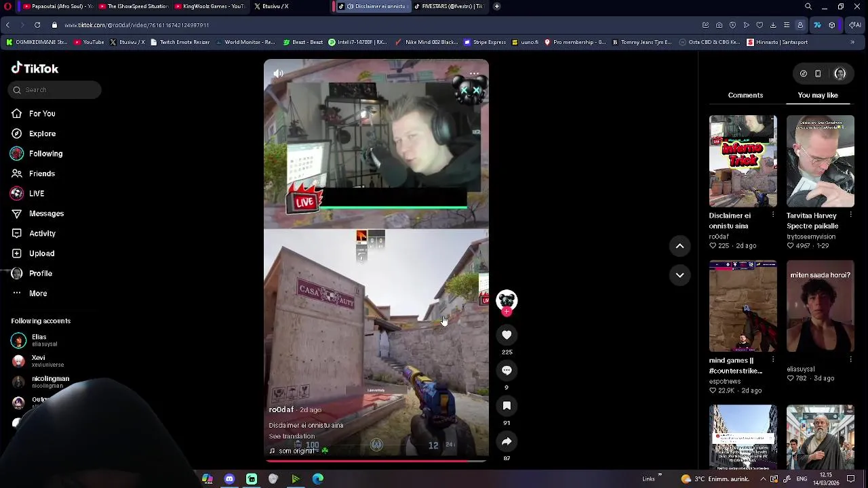Open a new browser tab
The width and height of the screenshot is (868, 488).
click(496, 6)
